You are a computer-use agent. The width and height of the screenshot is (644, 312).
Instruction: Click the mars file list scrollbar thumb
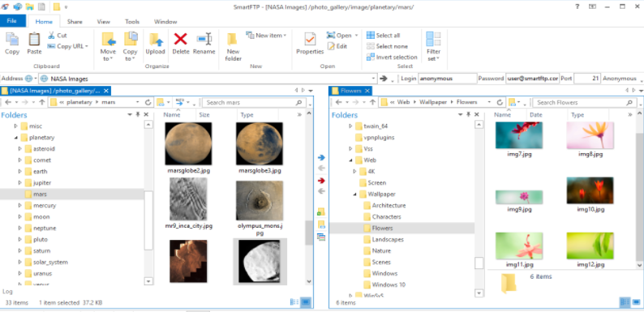tap(309, 233)
